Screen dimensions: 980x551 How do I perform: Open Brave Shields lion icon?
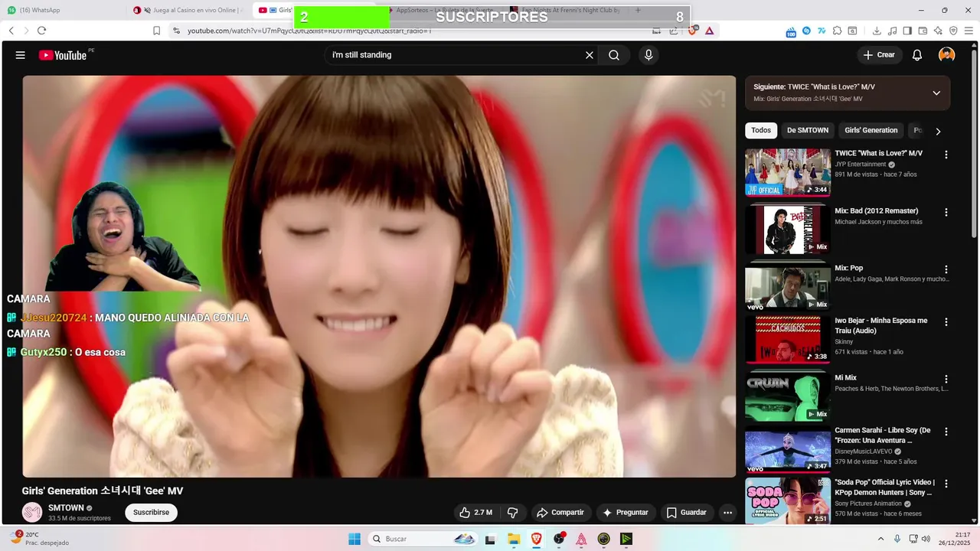pyautogui.click(x=693, y=31)
